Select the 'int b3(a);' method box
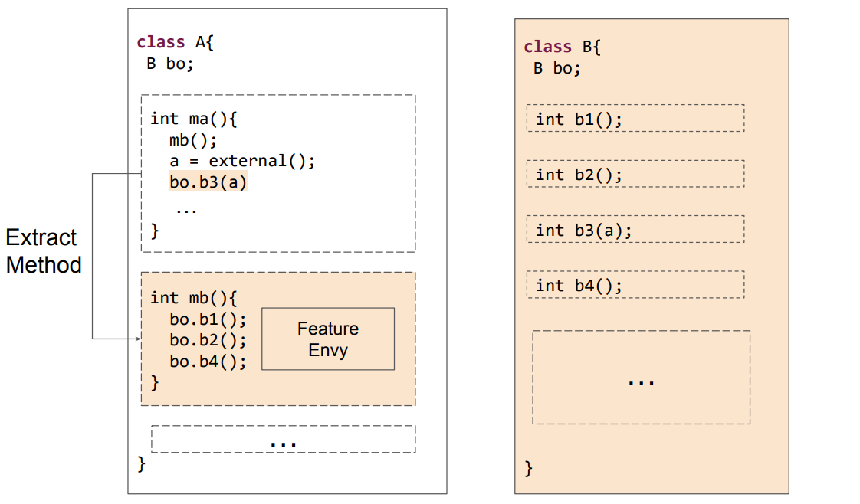The image size is (860, 504). pyautogui.click(x=635, y=230)
